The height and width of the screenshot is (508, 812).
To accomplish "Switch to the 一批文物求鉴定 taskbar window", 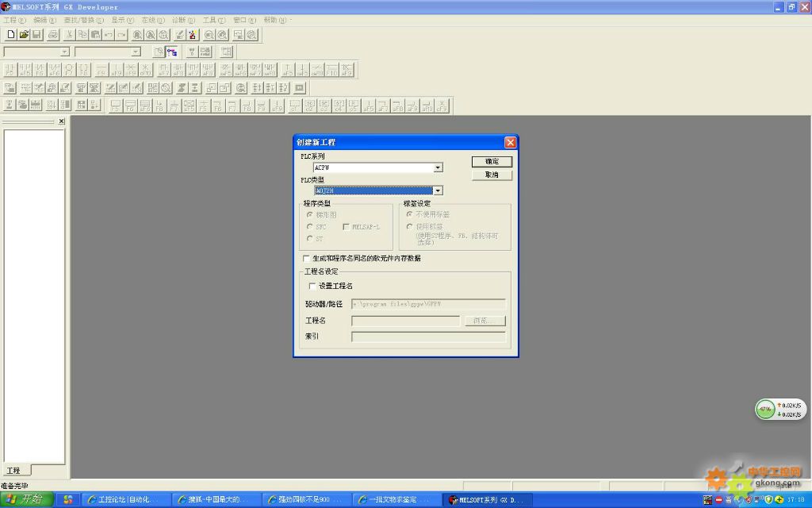I will [396, 500].
